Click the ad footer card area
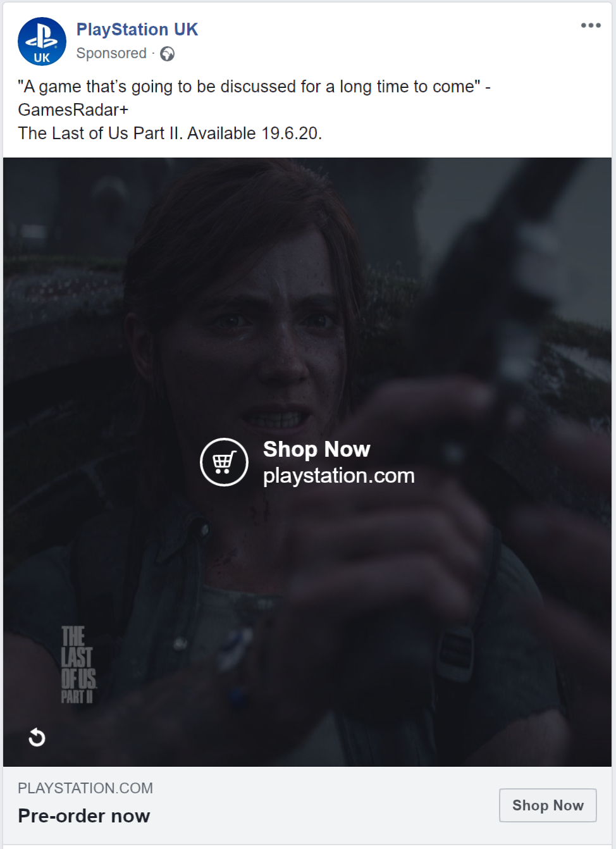Image resolution: width=616 pixels, height=849 pixels. pos(307,805)
